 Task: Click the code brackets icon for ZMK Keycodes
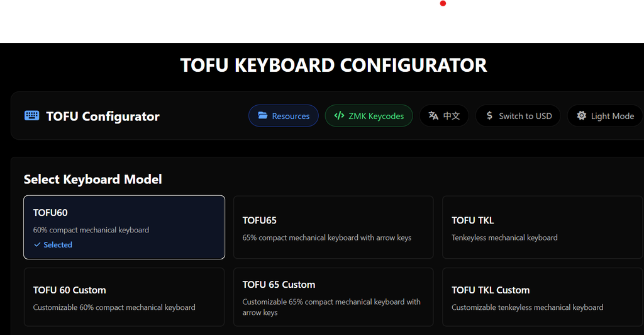pos(339,116)
